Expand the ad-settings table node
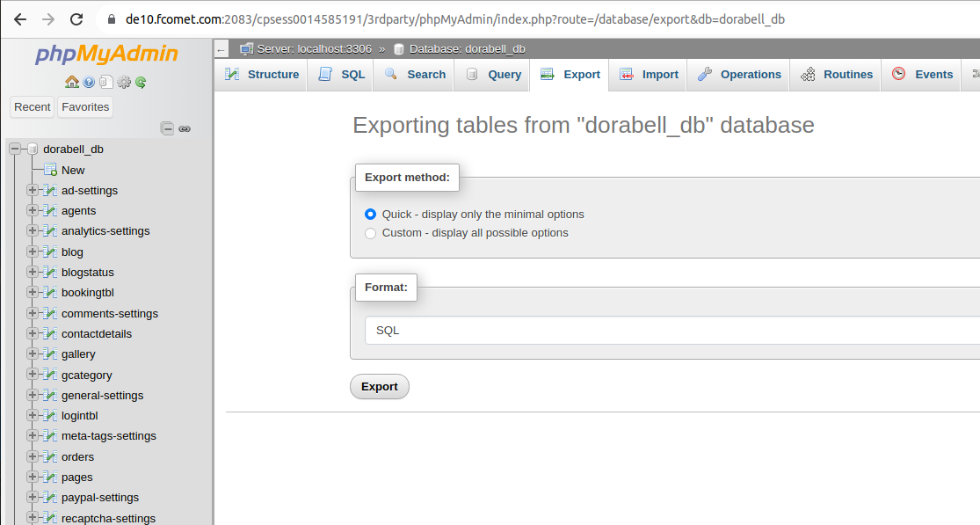980x525 pixels. click(33, 190)
